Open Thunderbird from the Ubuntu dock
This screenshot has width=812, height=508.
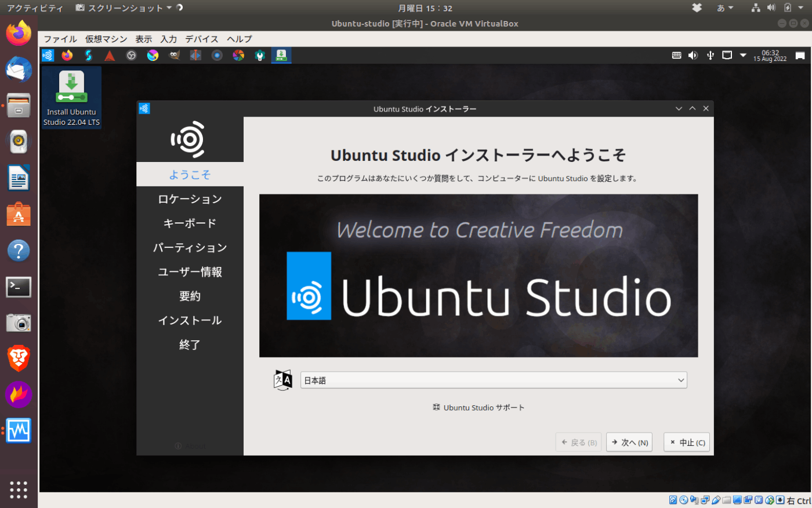(19, 70)
